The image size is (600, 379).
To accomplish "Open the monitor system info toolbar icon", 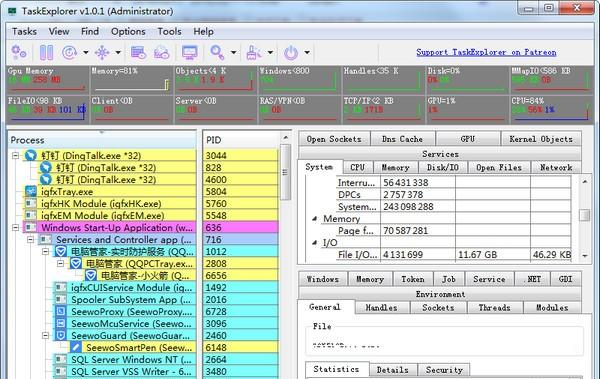I will (x=190, y=52).
